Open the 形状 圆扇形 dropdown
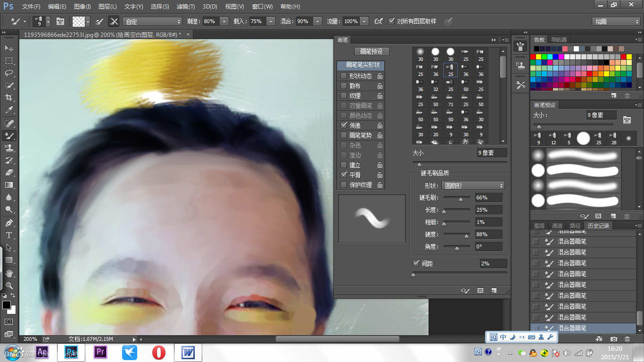 tap(473, 186)
